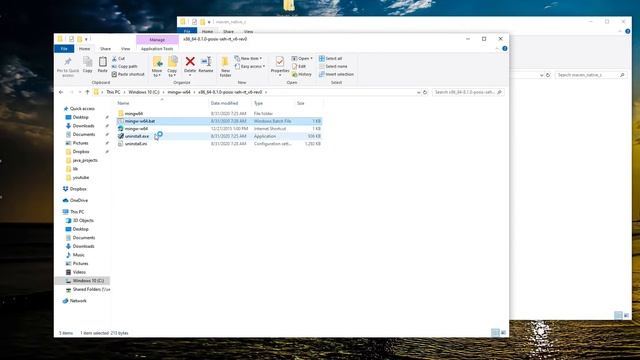640x360 pixels.
Task: Open the File ribbon tab
Action: 64,49
